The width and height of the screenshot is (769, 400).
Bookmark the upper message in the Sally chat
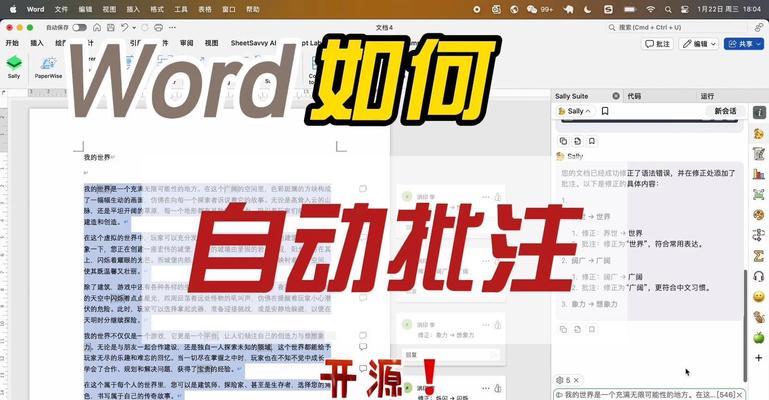592,141
